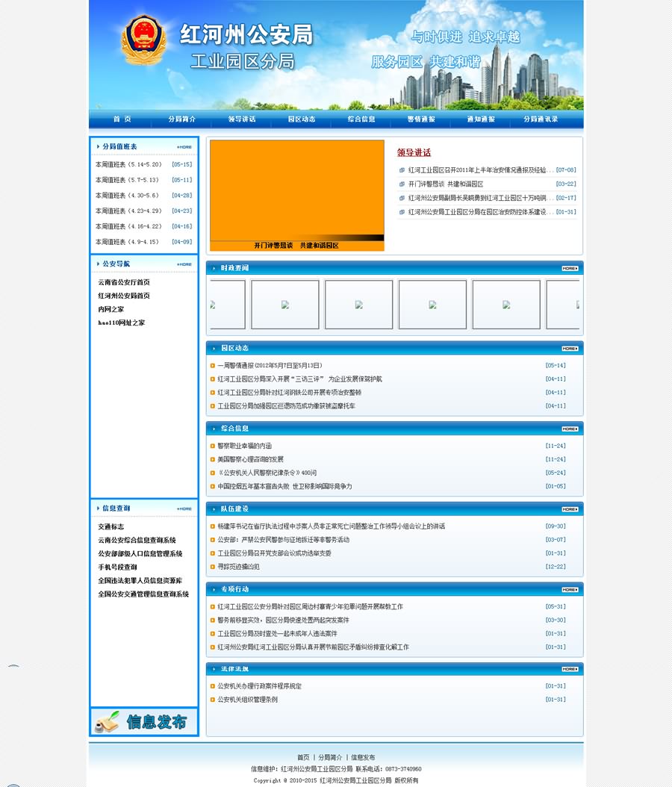Visit 红河州公安局首页 link

[x=124, y=296]
